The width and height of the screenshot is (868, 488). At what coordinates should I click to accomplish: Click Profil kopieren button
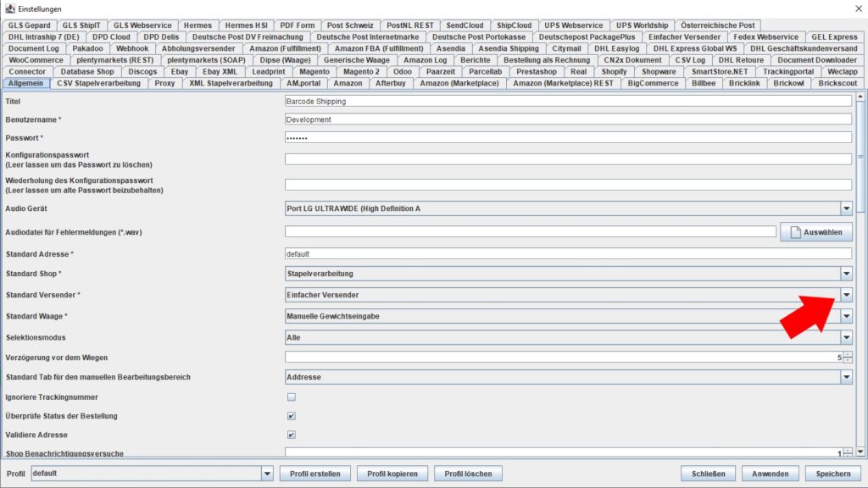pos(392,474)
